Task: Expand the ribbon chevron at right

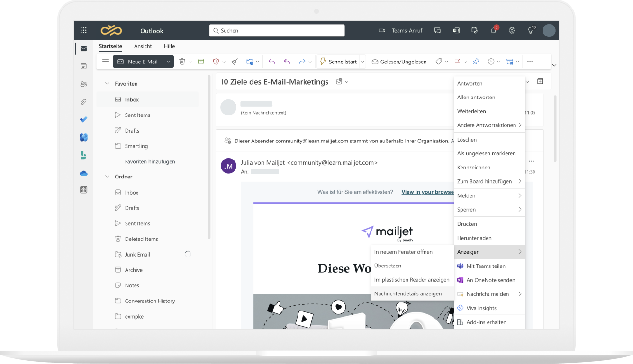Action: [x=554, y=65]
